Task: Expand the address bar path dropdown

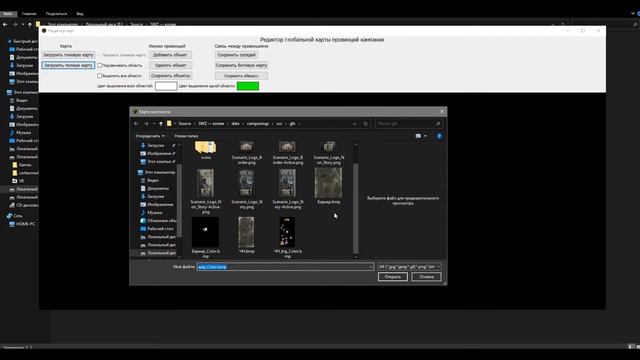Action: click(354, 124)
